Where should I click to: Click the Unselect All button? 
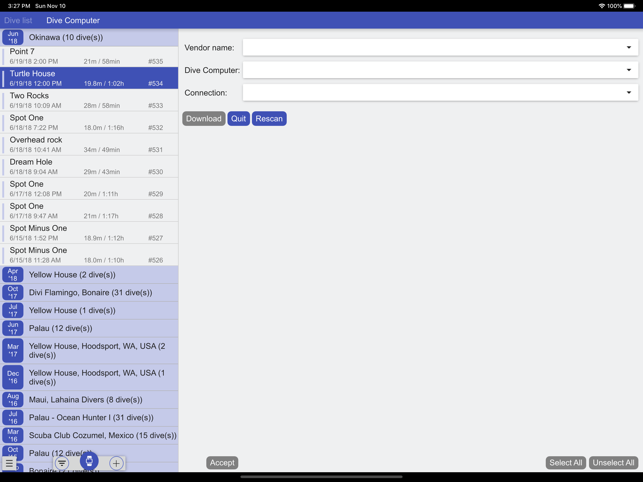coord(613,463)
